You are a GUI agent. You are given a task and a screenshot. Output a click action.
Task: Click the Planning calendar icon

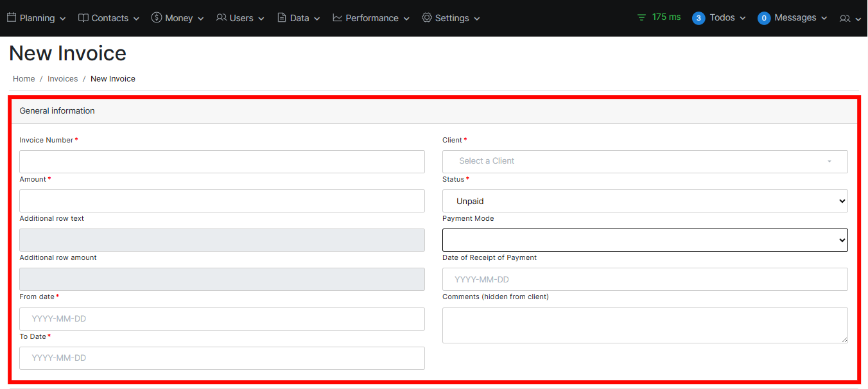[x=12, y=18]
